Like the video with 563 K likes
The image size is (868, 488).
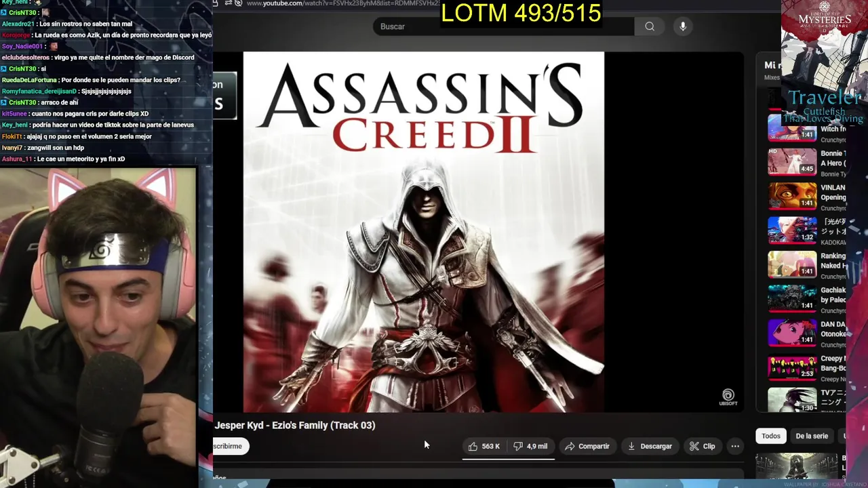pos(484,446)
